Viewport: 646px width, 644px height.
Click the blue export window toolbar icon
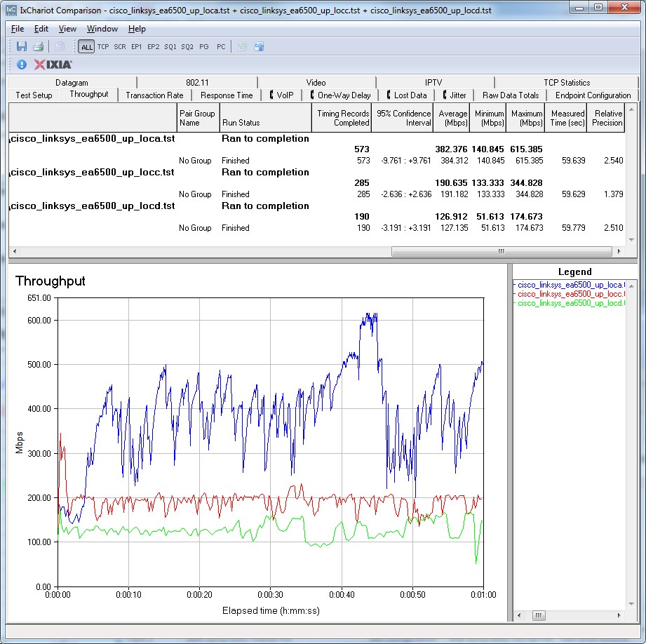[x=259, y=46]
